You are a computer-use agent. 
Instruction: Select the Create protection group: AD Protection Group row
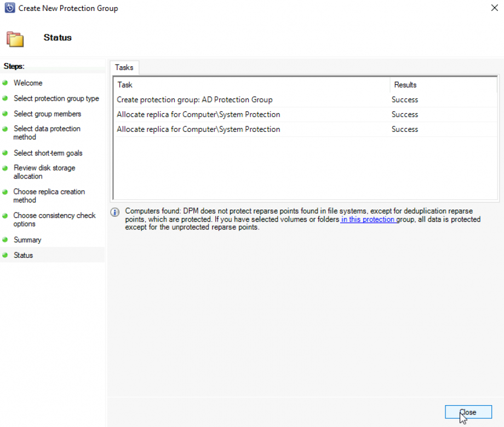point(194,100)
